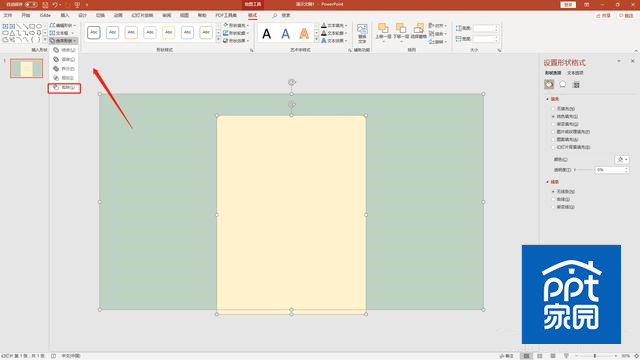Click the first Abc shape style preset
The height and width of the screenshot is (360, 640).
pyautogui.click(x=93, y=32)
